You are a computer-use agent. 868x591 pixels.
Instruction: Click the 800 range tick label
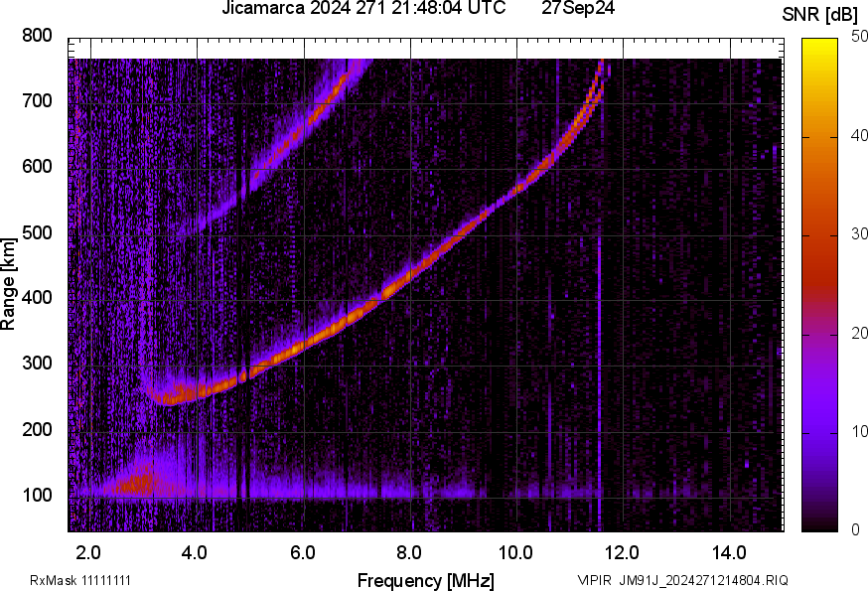38,36
